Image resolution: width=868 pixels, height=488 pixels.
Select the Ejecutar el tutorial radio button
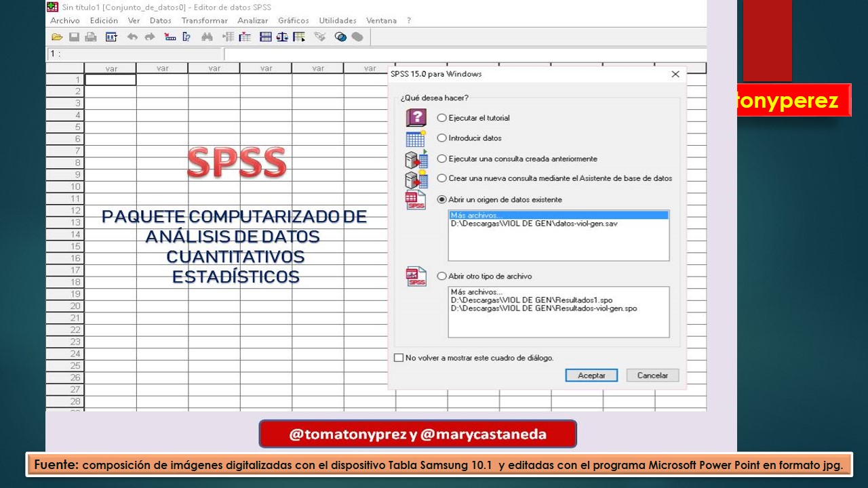(442, 118)
